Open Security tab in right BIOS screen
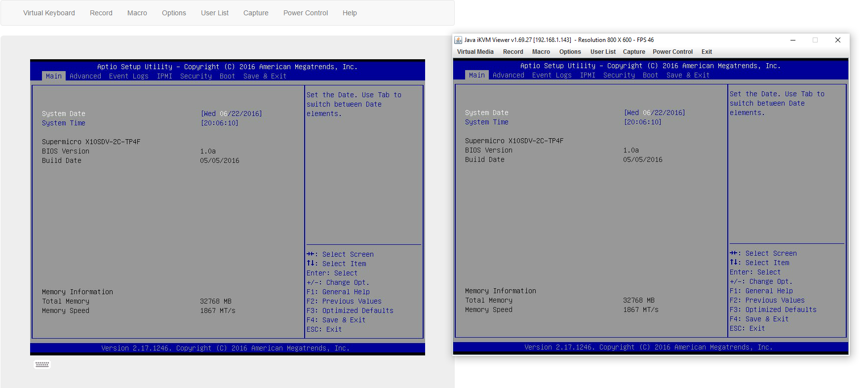This screenshot has width=868, height=388. pyautogui.click(x=619, y=75)
